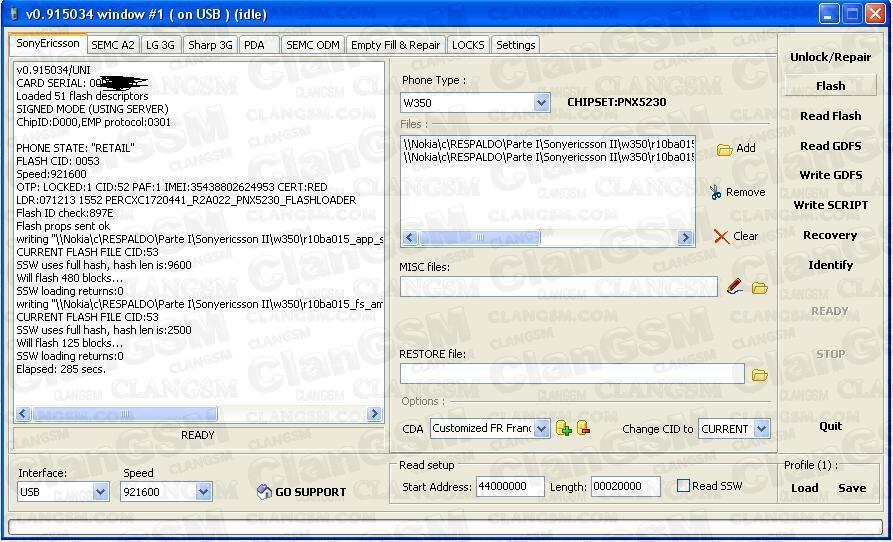
Task: Click the CHIPSET:PNX5230 label
Action: coord(617,102)
